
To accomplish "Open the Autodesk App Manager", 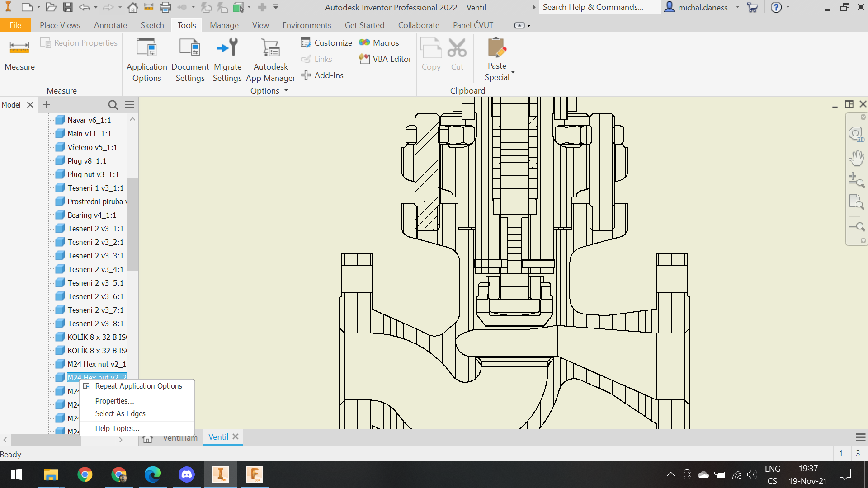I will (270, 59).
